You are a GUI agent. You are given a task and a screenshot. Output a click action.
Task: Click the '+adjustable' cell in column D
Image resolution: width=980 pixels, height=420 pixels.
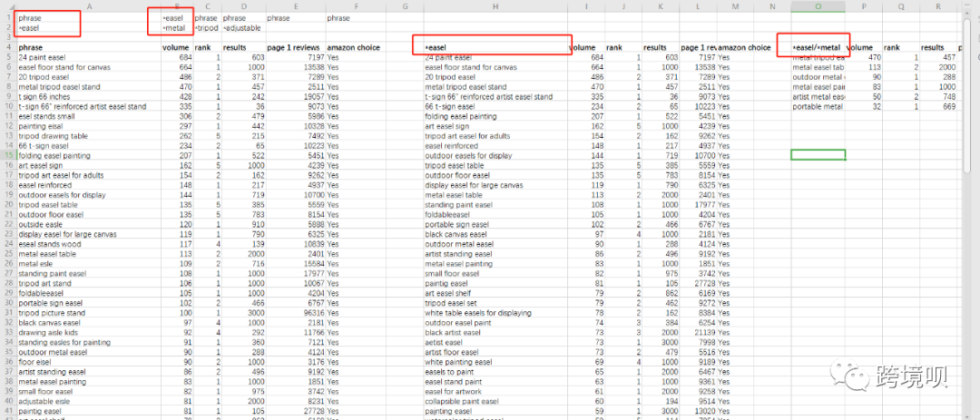pos(241,28)
